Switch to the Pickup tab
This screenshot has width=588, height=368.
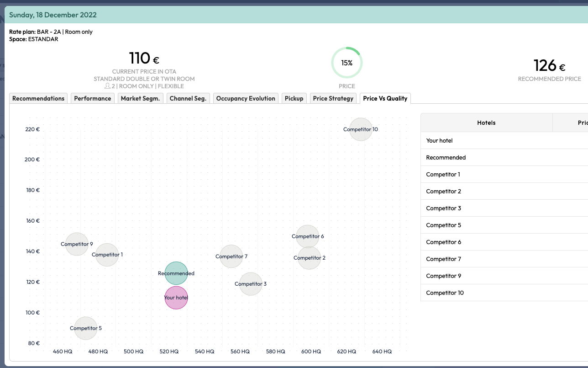point(294,98)
